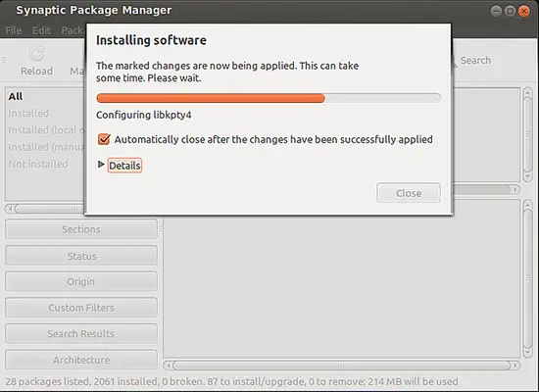Click the package list vertical scrollbar
This screenshot has height=392, width=539.
[x=528, y=134]
